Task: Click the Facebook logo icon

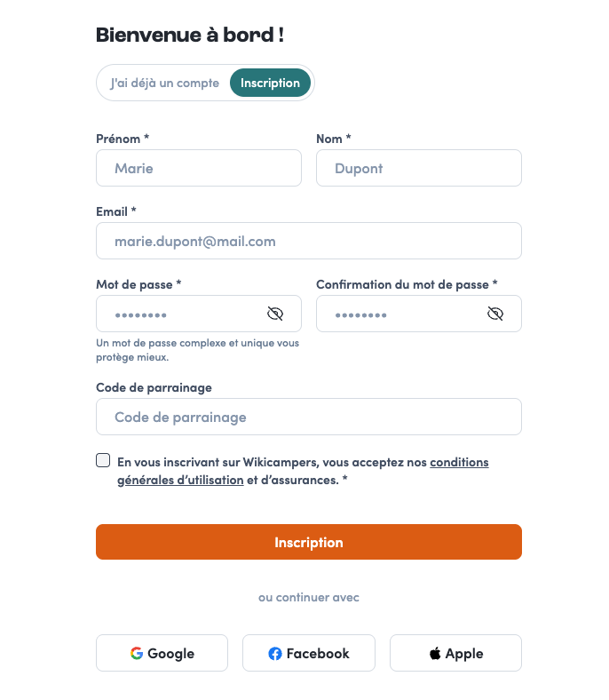Action: [275, 654]
